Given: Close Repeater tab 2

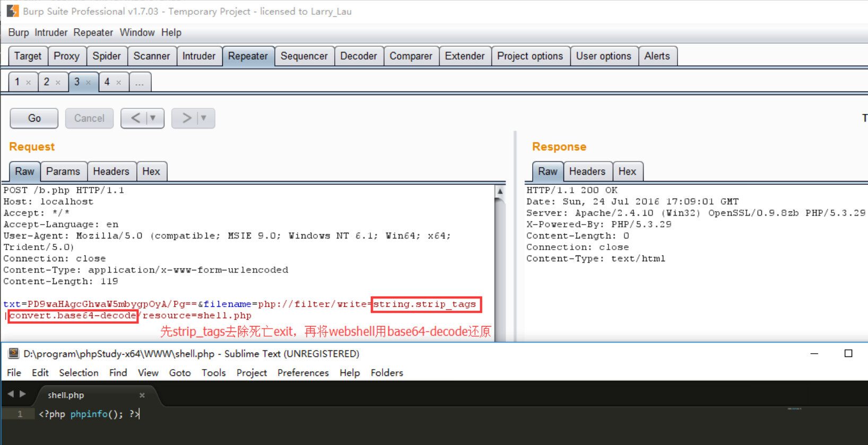Looking at the screenshot, I should (58, 82).
